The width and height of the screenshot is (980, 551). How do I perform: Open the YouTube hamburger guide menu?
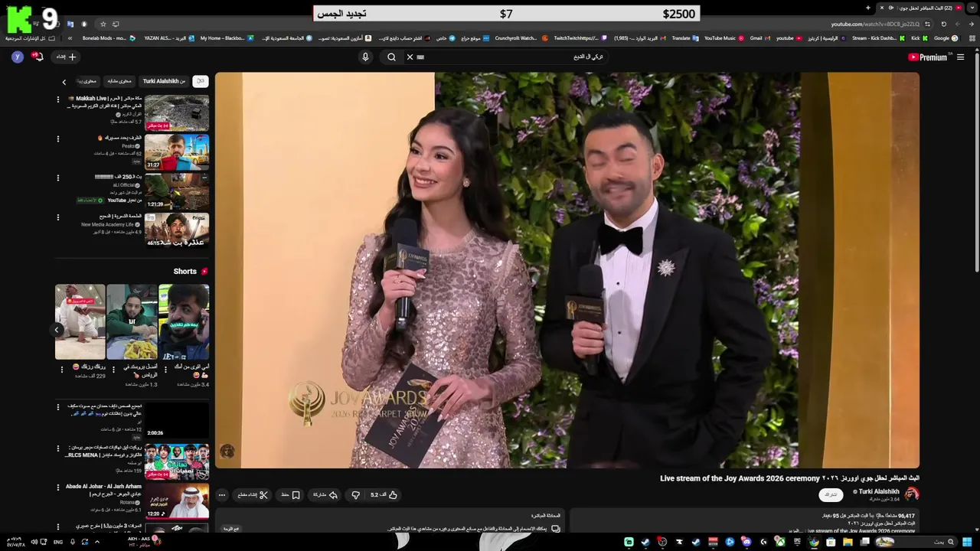click(960, 57)
